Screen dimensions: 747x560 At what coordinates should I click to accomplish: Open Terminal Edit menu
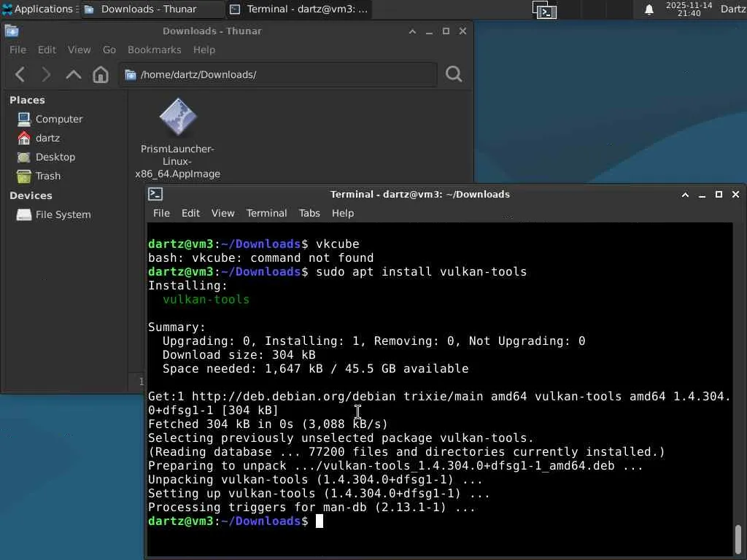click(190, 214)
